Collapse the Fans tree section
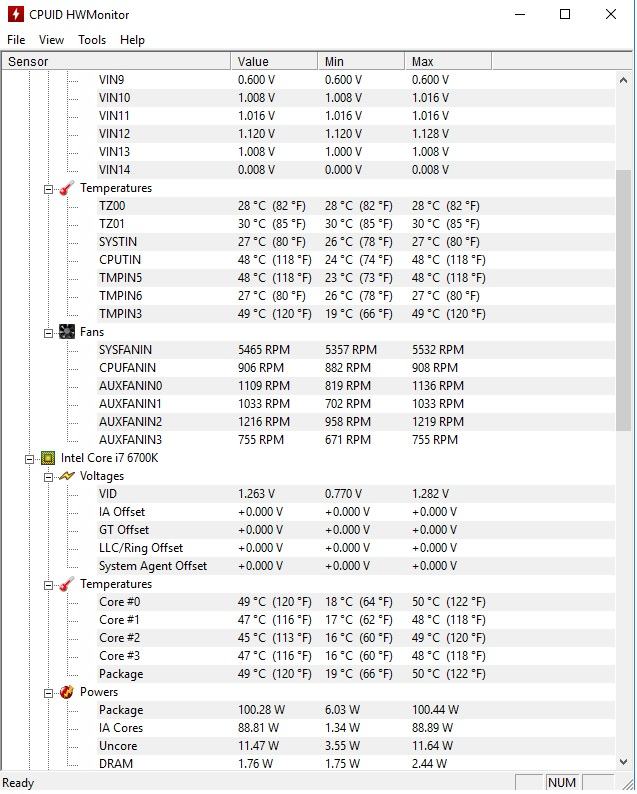The height and width of the screenshot is (794, 637). click(48, 332)
